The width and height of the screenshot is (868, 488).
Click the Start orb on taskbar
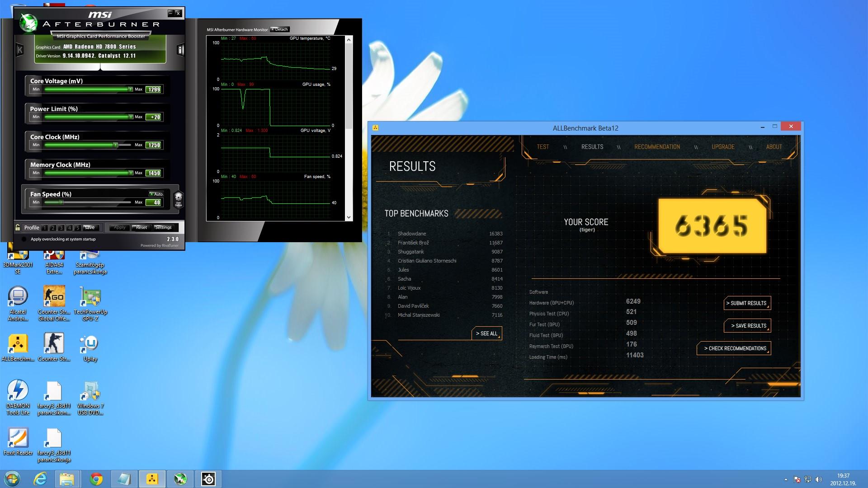[12, 479]
